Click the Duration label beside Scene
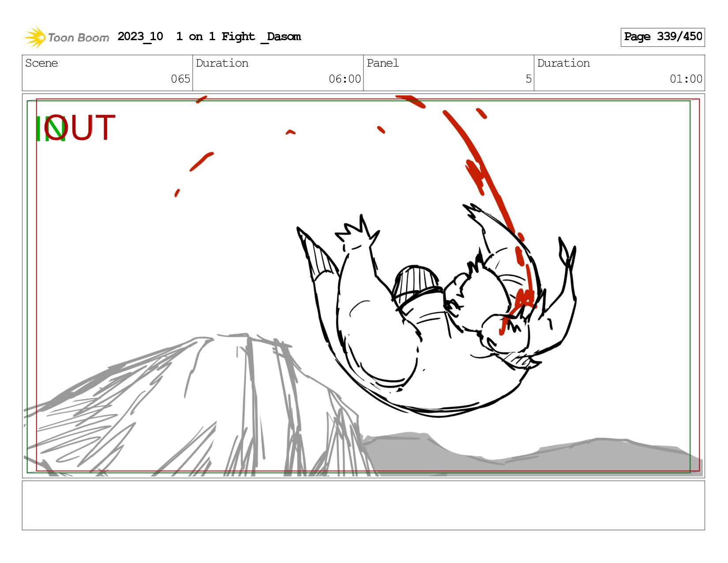This screenshot has height=563, width=728. 222,63
